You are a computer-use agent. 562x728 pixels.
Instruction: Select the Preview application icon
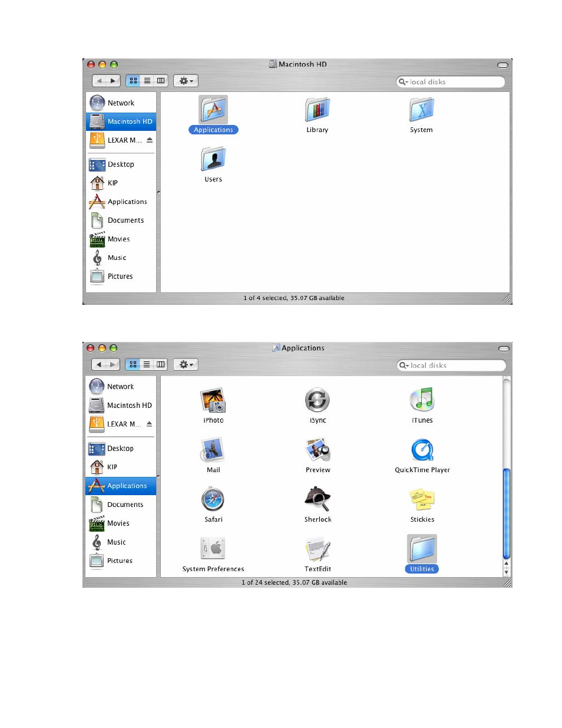[318, 450]
